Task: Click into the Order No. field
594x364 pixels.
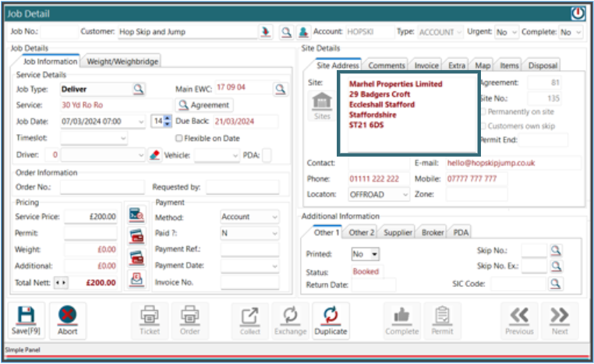Action: point(102,187)
